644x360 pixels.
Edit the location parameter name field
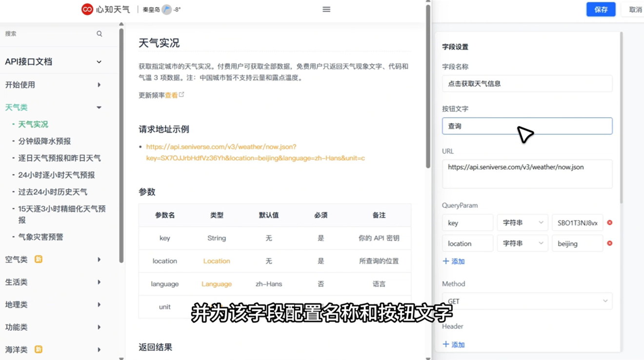point(467,243)
